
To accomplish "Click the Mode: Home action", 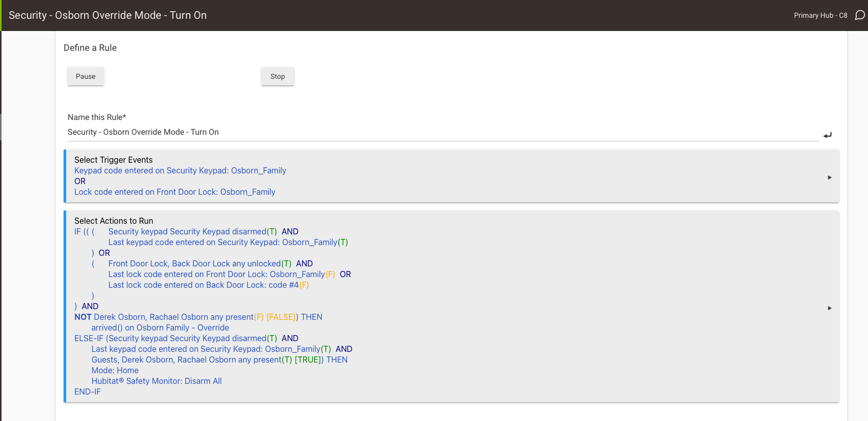I will coord(115,371).
